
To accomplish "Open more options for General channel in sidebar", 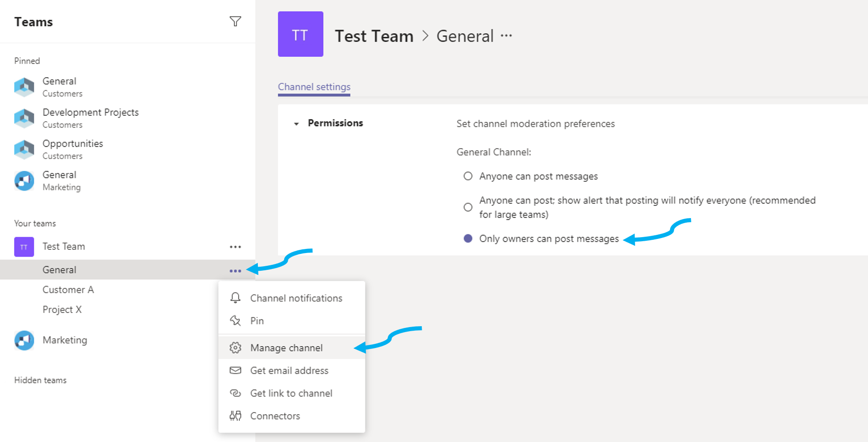I will [x=235, y=271].
